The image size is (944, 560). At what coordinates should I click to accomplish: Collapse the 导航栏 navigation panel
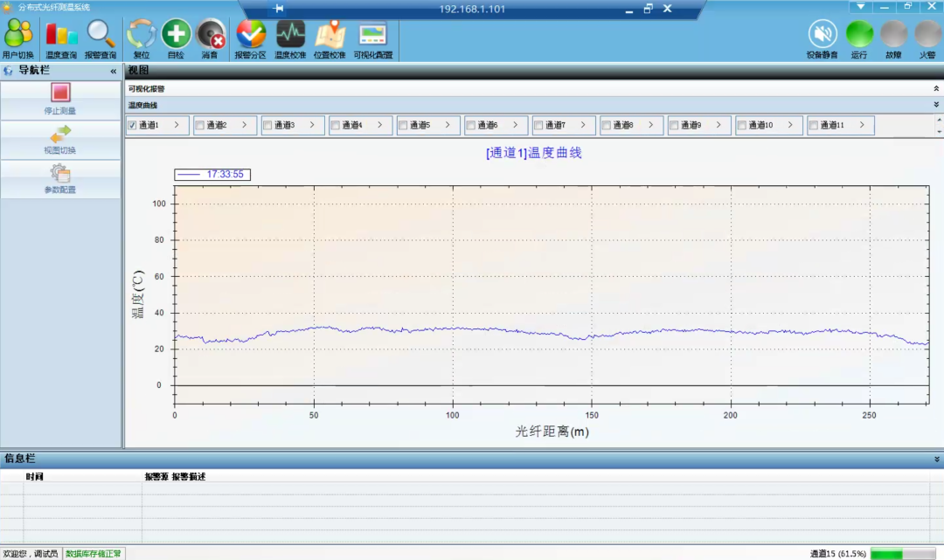tap(113, 71)
